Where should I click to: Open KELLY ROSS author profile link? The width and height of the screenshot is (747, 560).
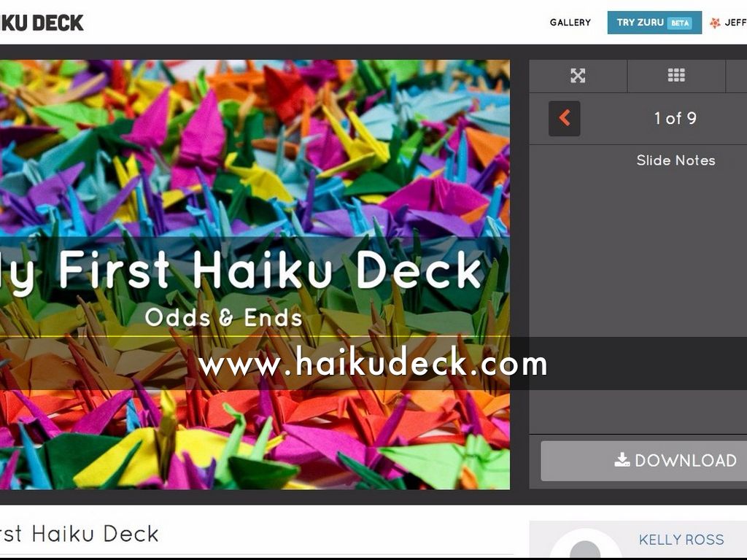point(681,540)
